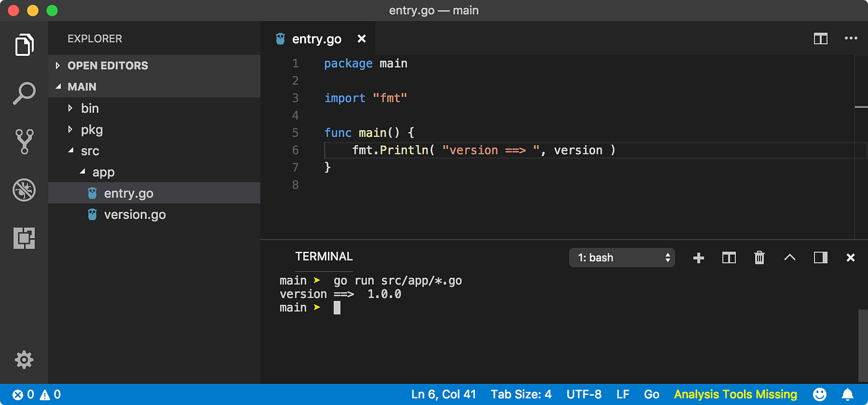
Task: Select version.go in the explorer tree
Action: point(135,214)
